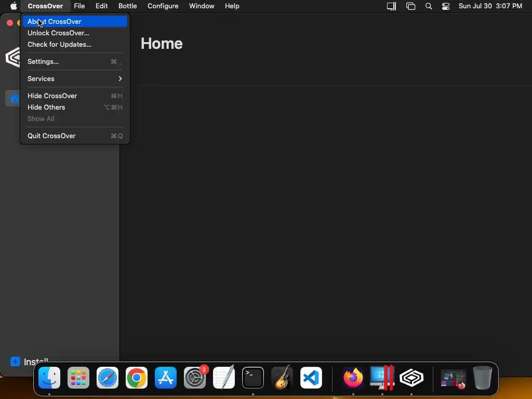The width and height of the screenshot is (532, 399).
Task: Open Settings... from CrossOver menu
Action: (75, 61)
